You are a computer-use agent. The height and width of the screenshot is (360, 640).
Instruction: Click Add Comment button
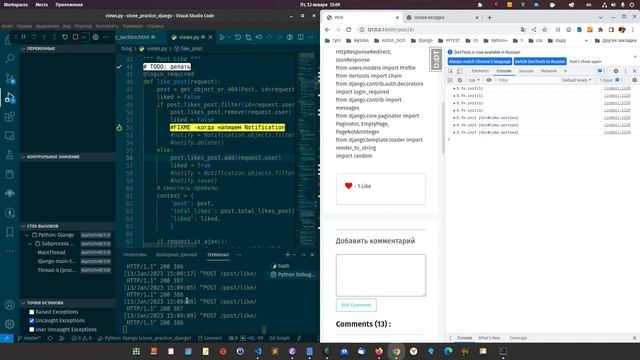356,305
